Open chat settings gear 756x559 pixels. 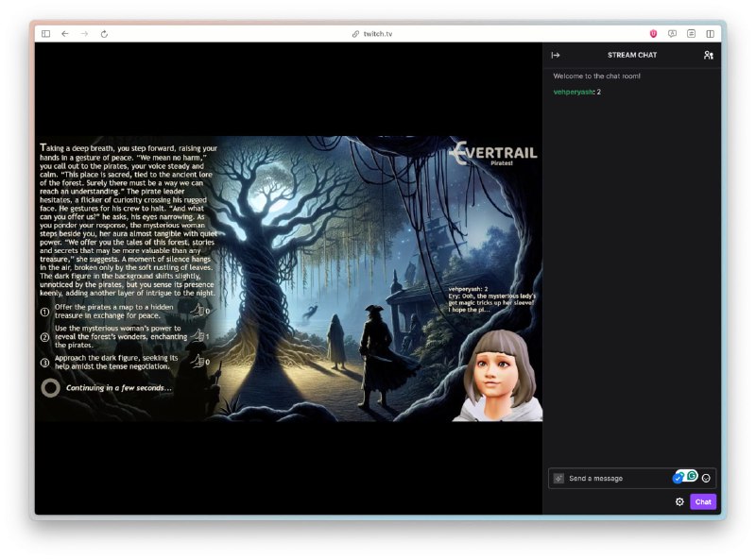(679, 502)
